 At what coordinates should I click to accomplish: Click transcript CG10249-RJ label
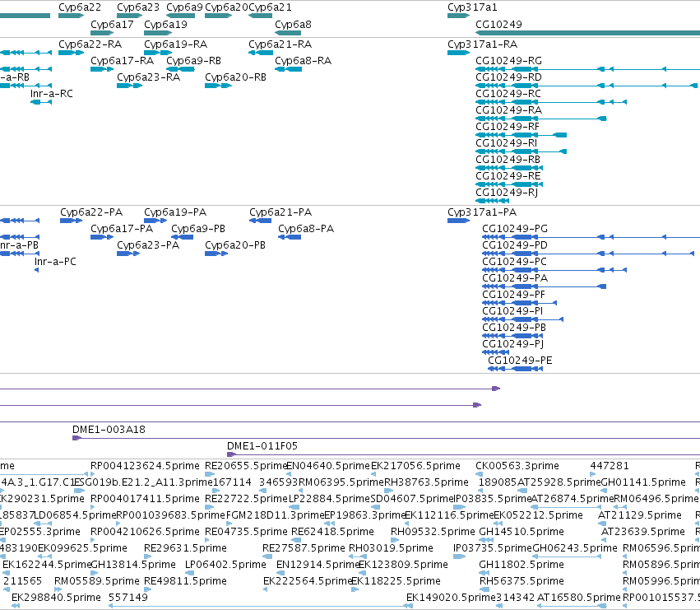[x=507, y=193]
